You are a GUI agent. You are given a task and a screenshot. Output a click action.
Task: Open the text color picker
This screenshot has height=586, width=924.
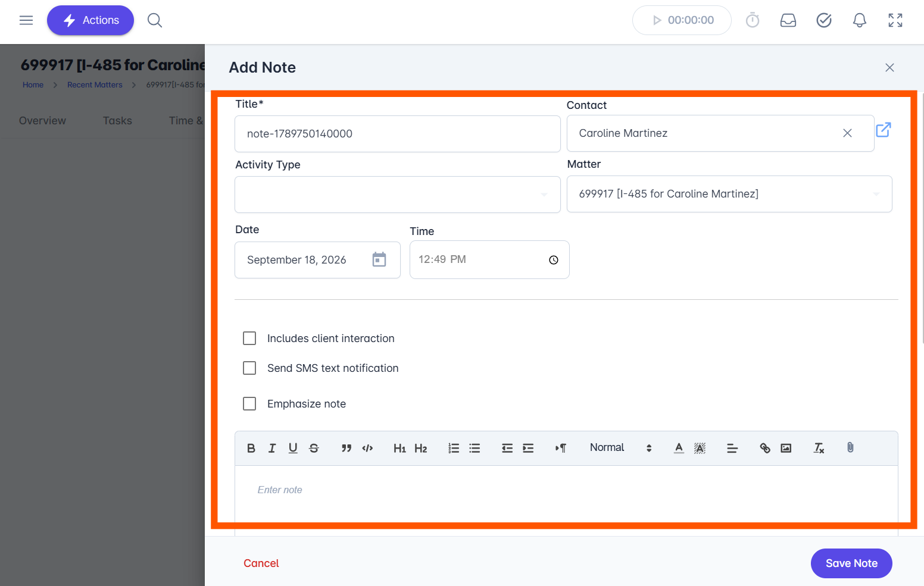pyautogui.click(x=679, y=448)
